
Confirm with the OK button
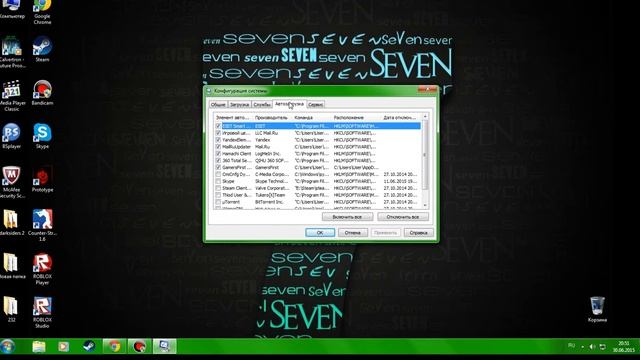pyautogui.click(x=320, y=233)
